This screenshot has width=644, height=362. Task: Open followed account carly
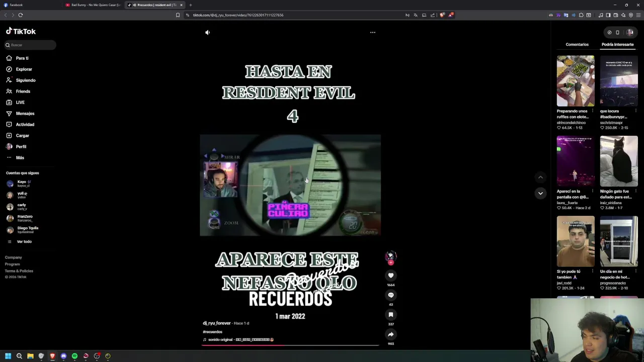coord(23,207)
